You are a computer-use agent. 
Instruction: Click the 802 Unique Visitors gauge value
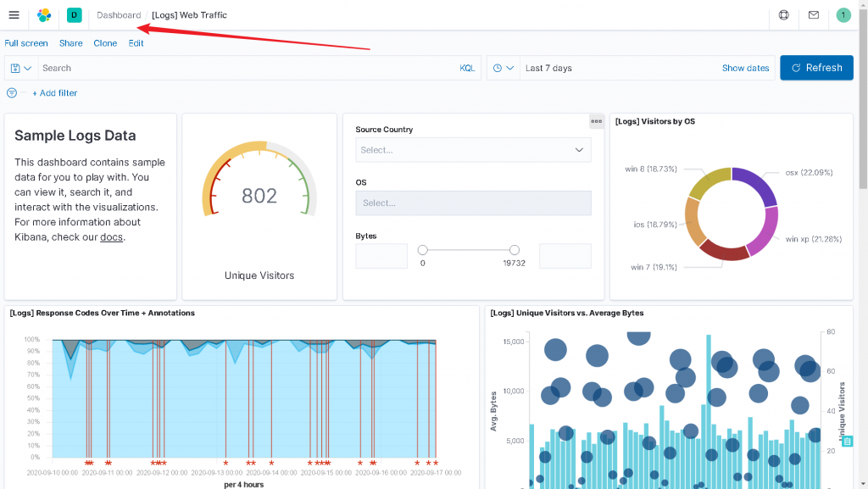point(259,196)
